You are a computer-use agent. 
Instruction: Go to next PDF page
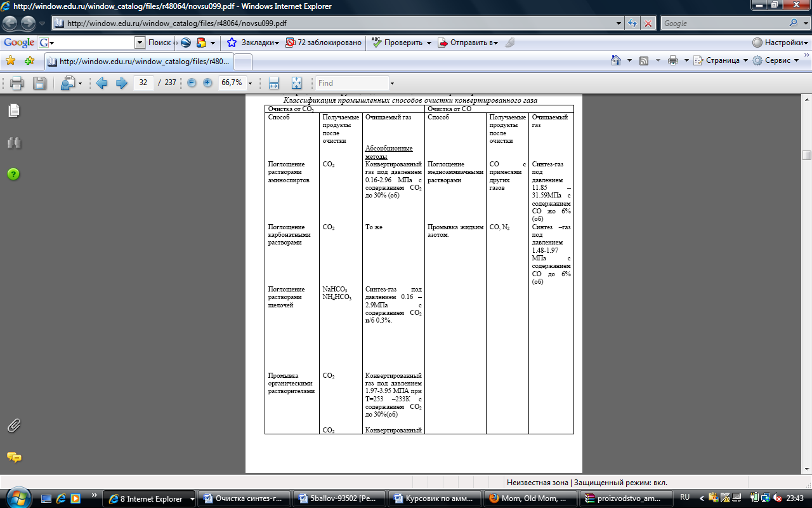121,83
